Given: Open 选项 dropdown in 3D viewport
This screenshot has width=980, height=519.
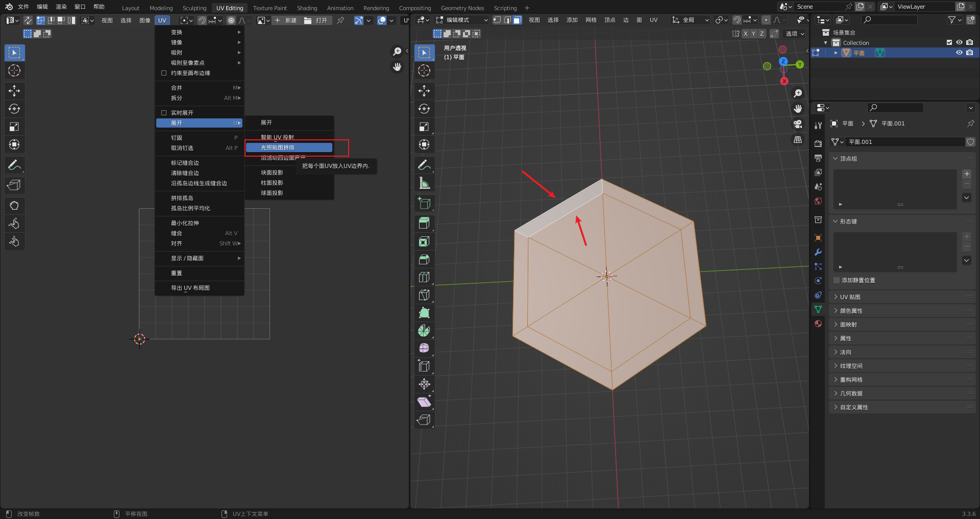Looking at the screenshot, I should [x=795, y=34].
